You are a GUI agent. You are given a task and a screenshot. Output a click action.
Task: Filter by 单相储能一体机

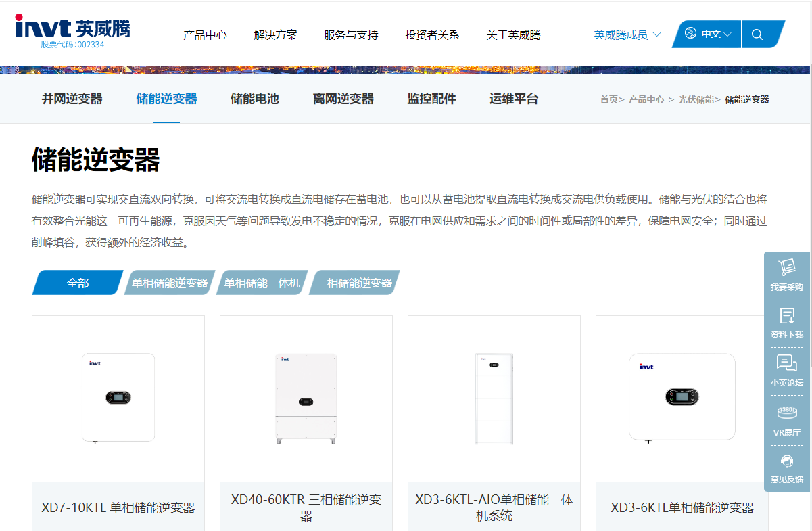click(x=262, y=283)
